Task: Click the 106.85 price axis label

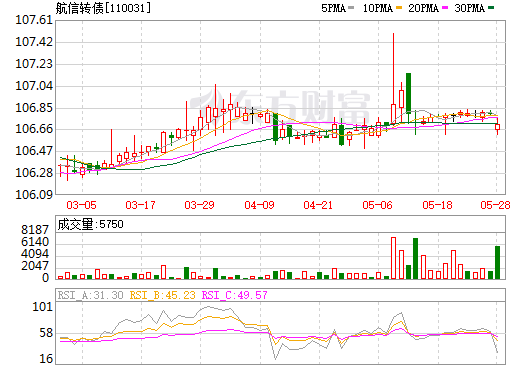Action: (34, 108)
